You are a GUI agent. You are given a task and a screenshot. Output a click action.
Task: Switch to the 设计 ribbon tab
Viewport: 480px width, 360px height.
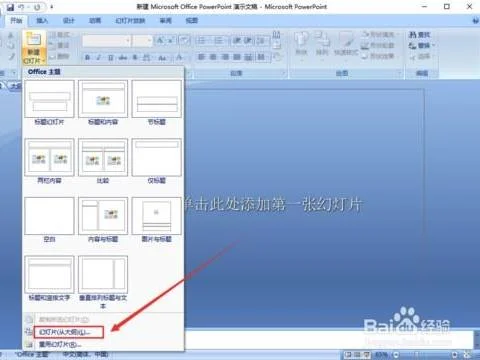pos(69,21)
